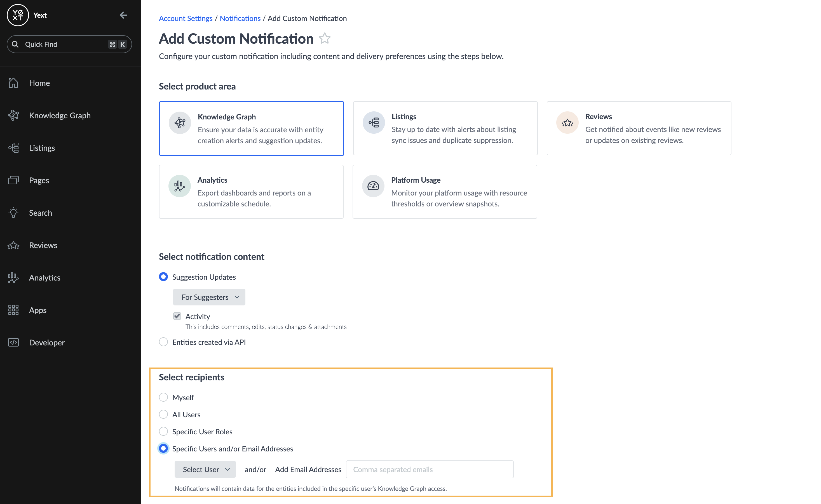Open the Notifications breadcrumb link
The image size is (821, 504).
pyautogui.click(x=240, y=18)
